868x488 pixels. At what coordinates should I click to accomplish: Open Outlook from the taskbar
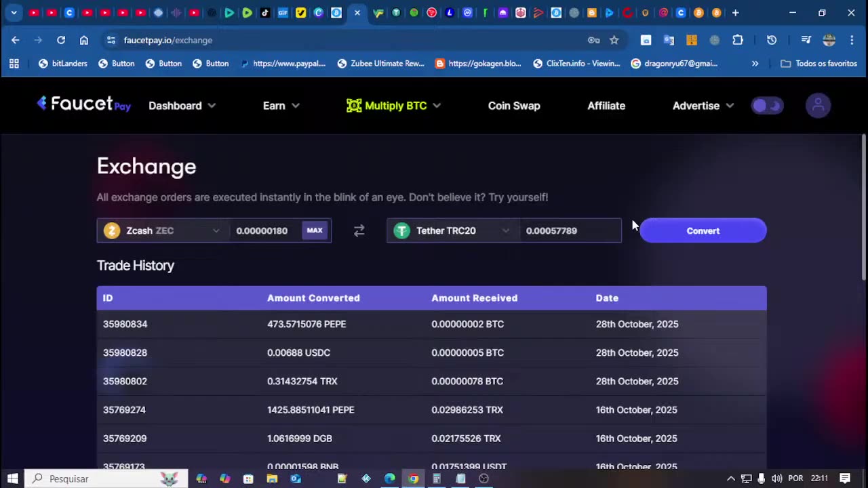click(296, 479)
